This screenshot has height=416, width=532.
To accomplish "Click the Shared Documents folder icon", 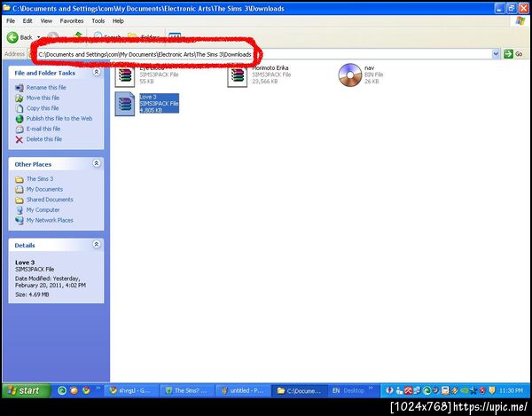I will pyautogui.click(x=20, y=200).
